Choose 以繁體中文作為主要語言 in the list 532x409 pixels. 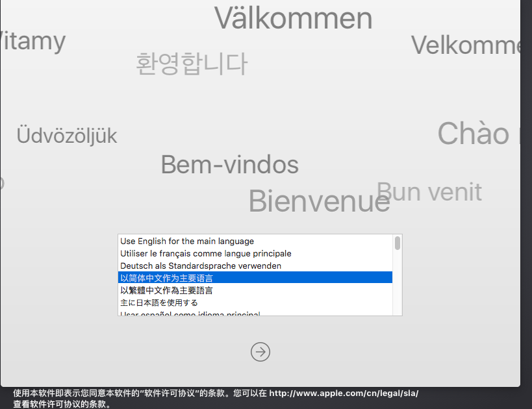[x=255, y=290]
